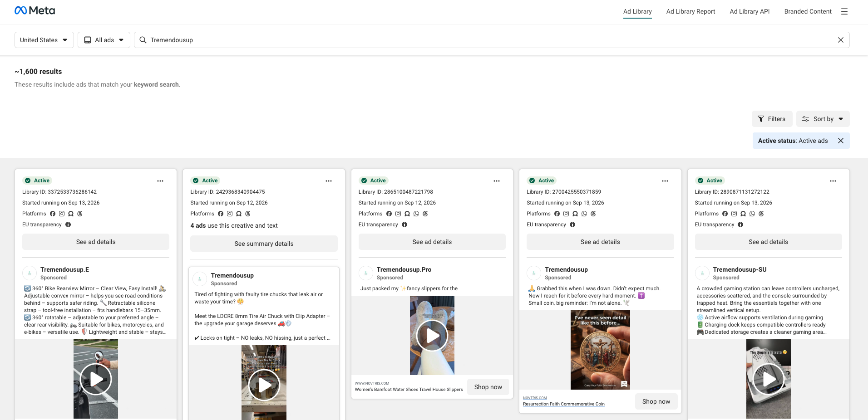Click Shop now on the faith coin ad
This screenshot has width=868, height=420.
[x=656, y=401]
